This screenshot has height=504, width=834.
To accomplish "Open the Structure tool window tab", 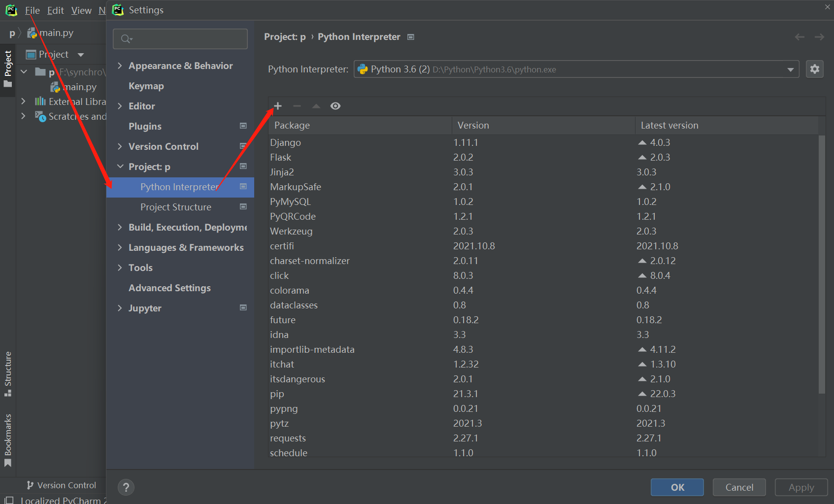I will pos(8,373).
